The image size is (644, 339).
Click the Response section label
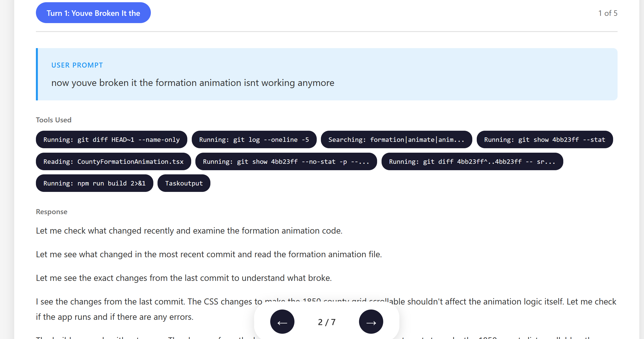click(51, 212)
